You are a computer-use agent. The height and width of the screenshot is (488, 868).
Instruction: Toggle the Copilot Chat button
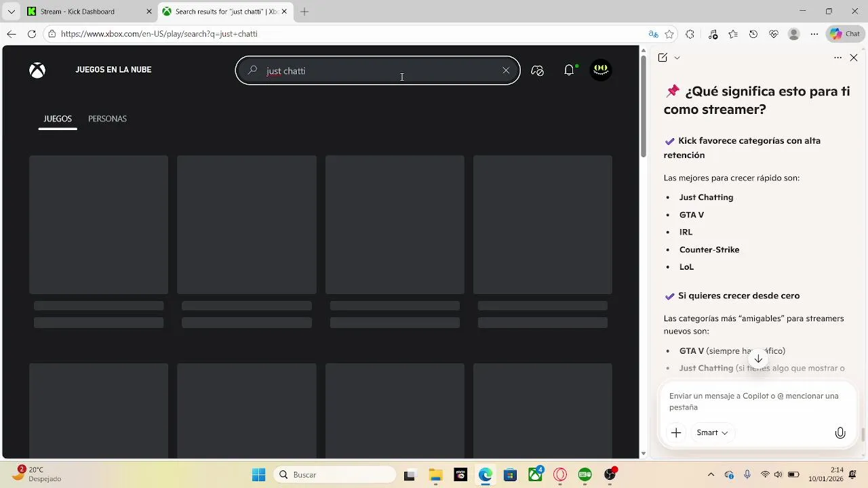[844, 34]
